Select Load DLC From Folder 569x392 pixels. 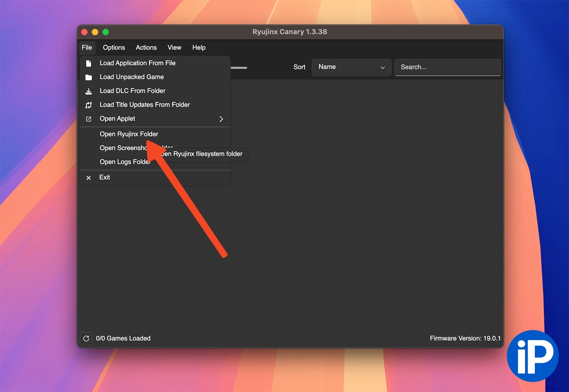[x=155, y=91]
